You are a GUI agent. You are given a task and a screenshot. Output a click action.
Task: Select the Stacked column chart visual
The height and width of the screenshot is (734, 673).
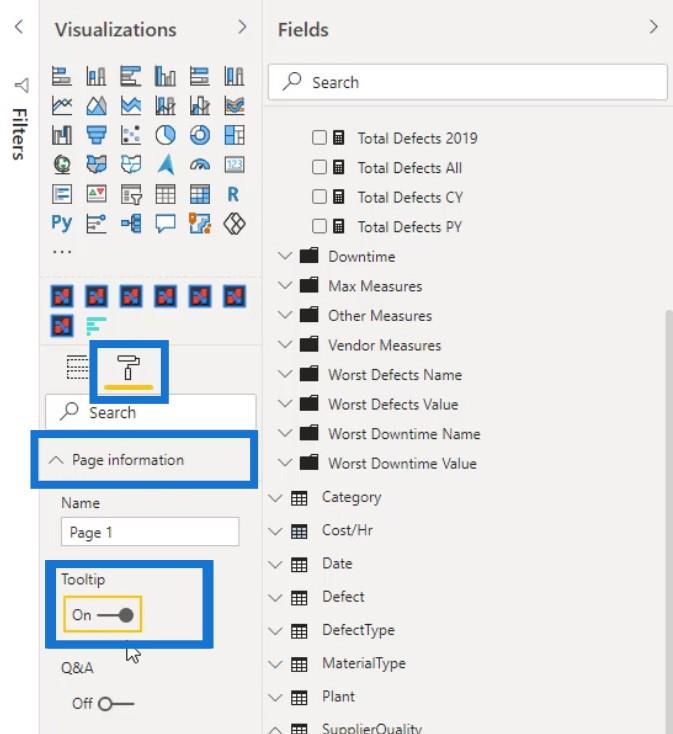click(96, 76)
